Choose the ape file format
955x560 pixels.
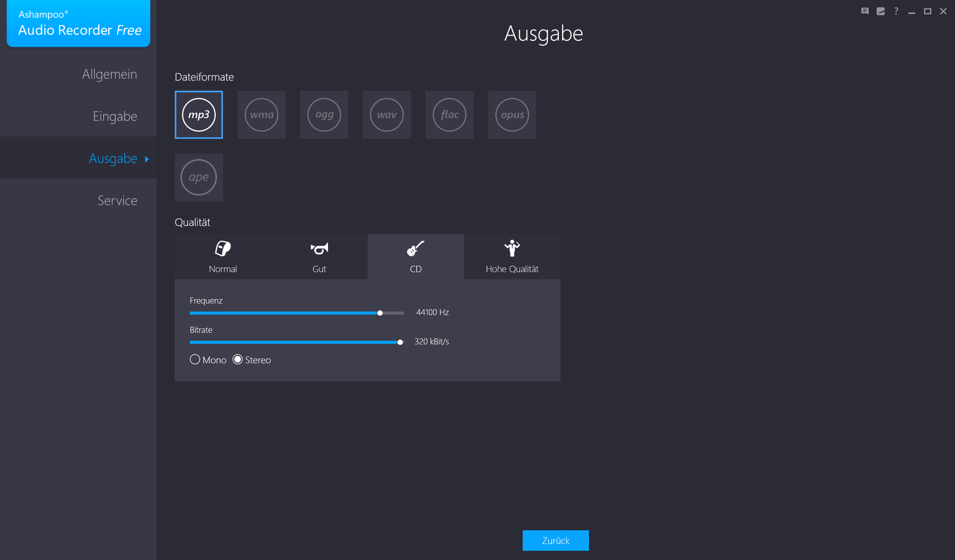(198, 177)
